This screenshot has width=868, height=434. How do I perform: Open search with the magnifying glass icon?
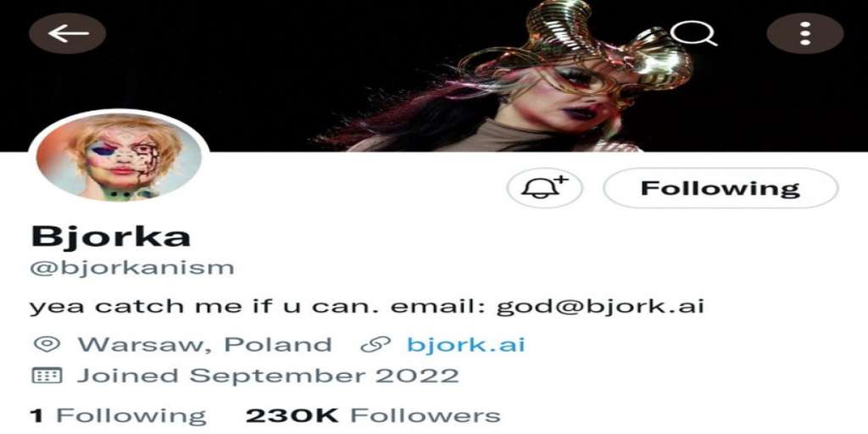(x=693, y=33)
